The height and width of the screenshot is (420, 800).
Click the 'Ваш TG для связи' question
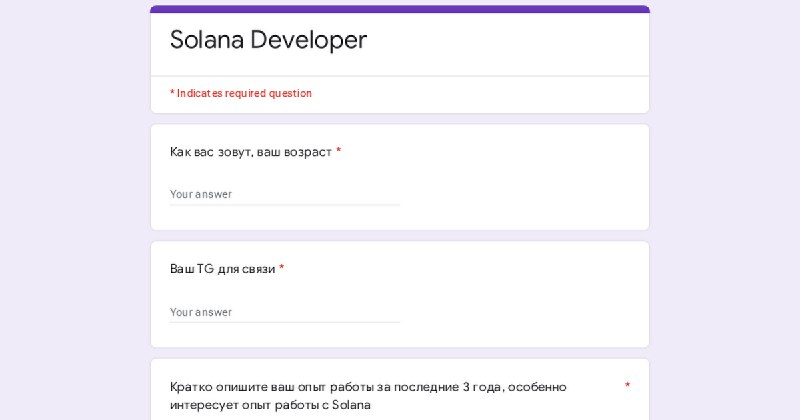coord(222,269)
